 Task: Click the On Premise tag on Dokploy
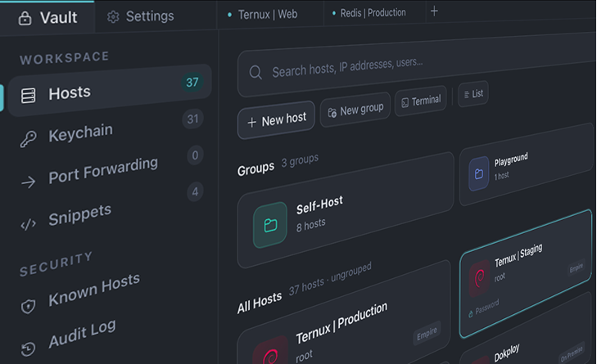(x=572, y=353)
